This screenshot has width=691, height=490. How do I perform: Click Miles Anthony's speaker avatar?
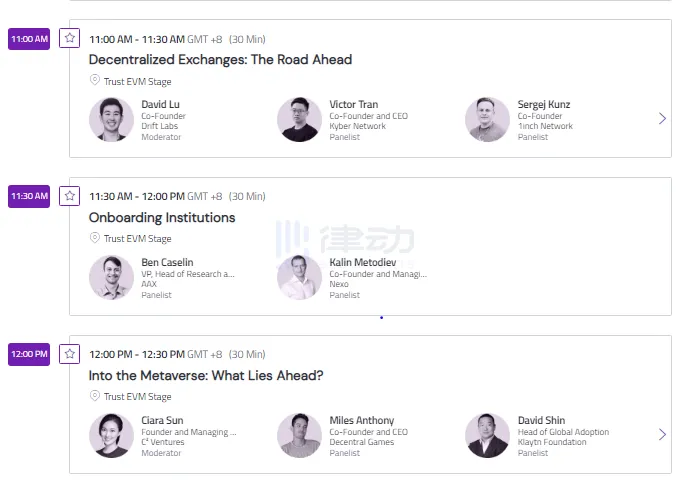pyautogui.click(x=299, y=435)
